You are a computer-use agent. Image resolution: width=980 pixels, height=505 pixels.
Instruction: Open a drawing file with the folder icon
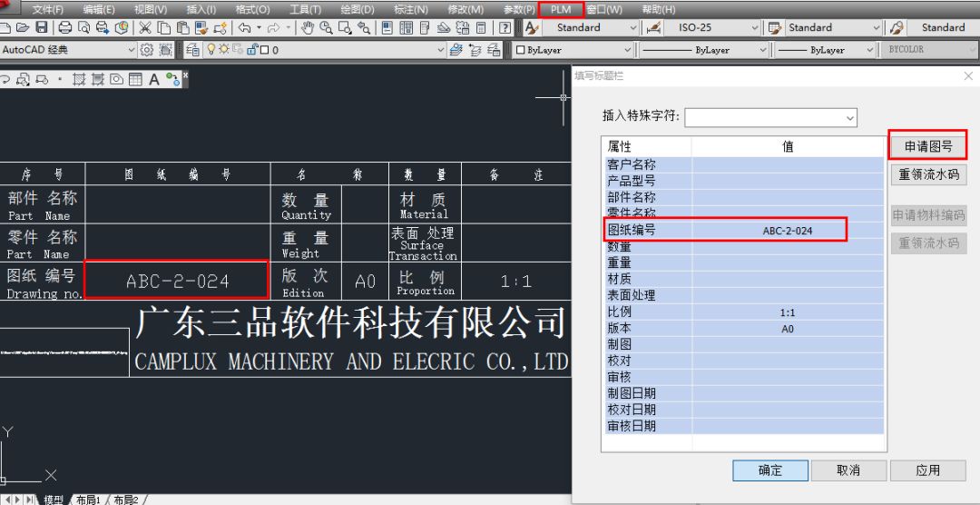(x=23, y=27)
